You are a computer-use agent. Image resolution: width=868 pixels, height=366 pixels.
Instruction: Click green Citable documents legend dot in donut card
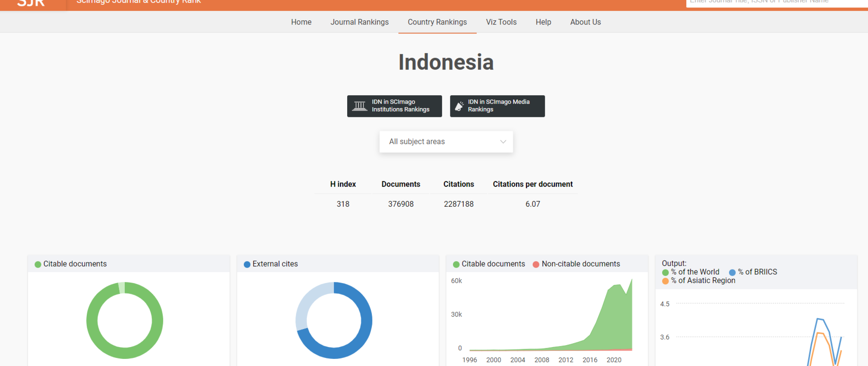click(38, 264)
